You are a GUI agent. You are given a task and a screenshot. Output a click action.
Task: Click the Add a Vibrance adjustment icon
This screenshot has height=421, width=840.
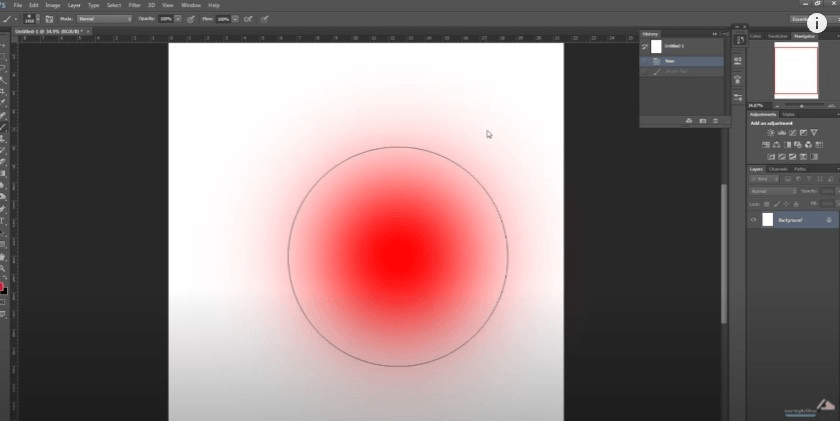(813, 133)
